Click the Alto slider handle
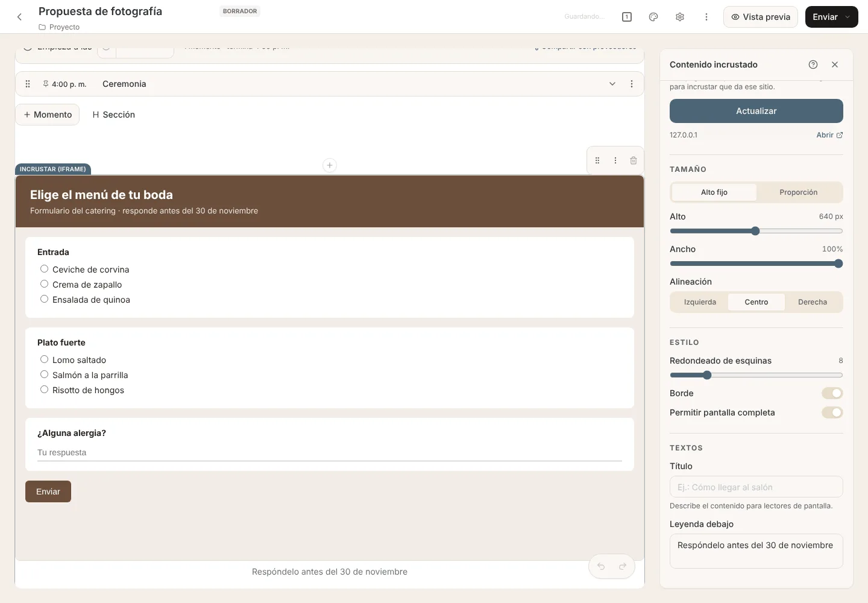 755,231
